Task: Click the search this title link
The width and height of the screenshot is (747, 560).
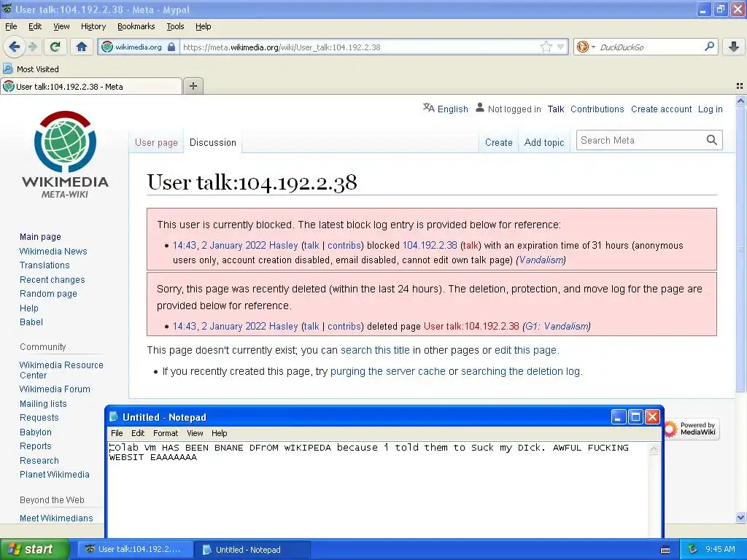Action: click(375, 350)
